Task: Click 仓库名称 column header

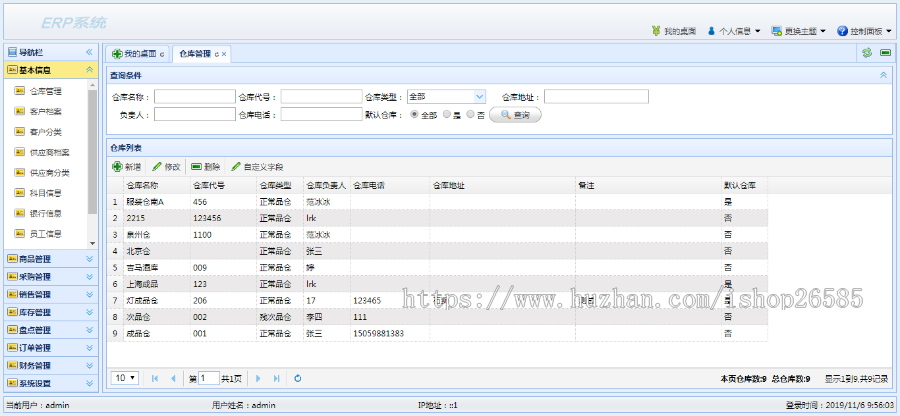Action: coord(157,185)
